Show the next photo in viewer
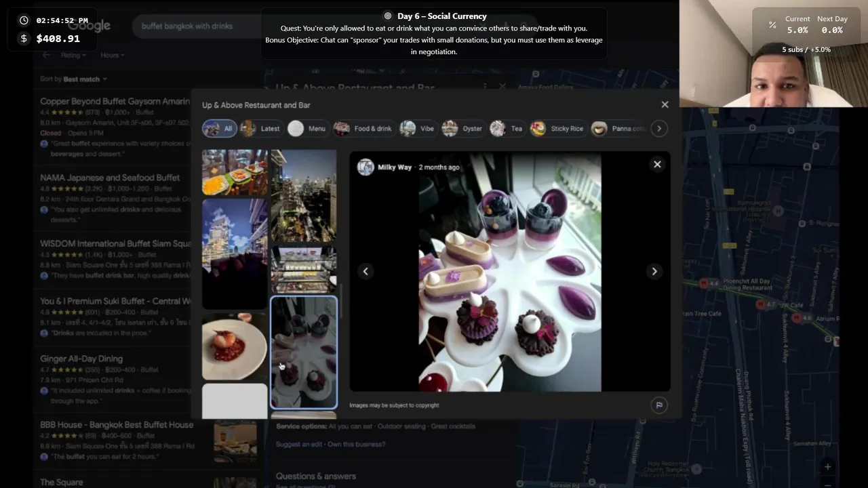 tap(654, 271)
